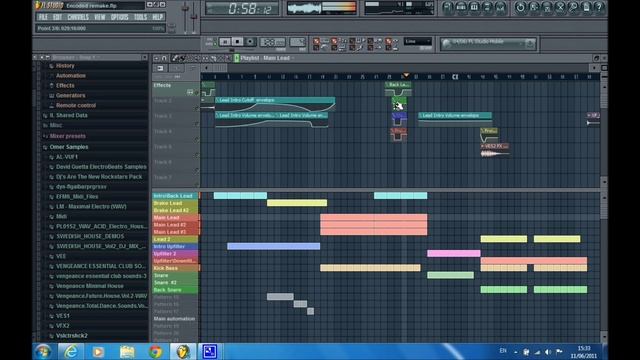Open the Automation item in browser
The width and height of the screenshot is (640, 360).
[71, 76]
